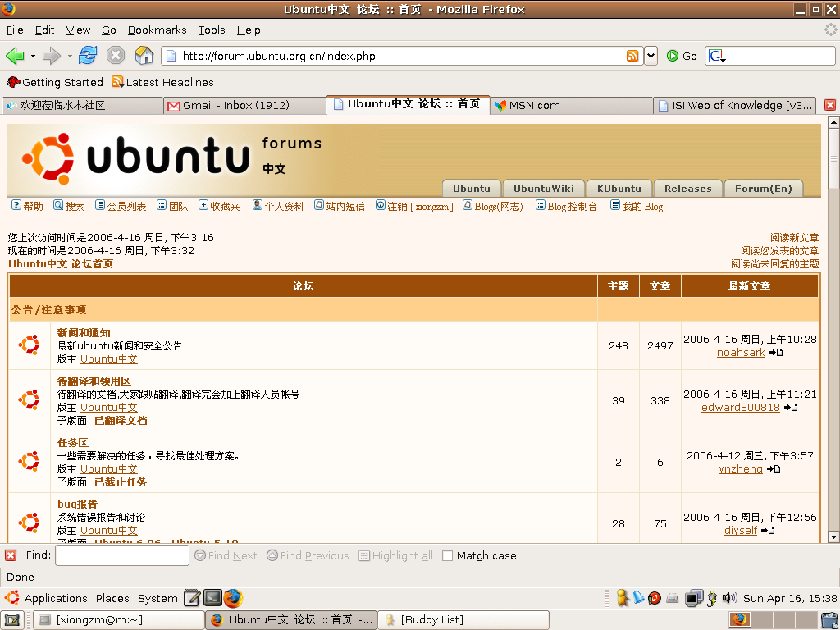
Task: Reload the page with the Refresh icon
Action: click(x=87, y=55)
